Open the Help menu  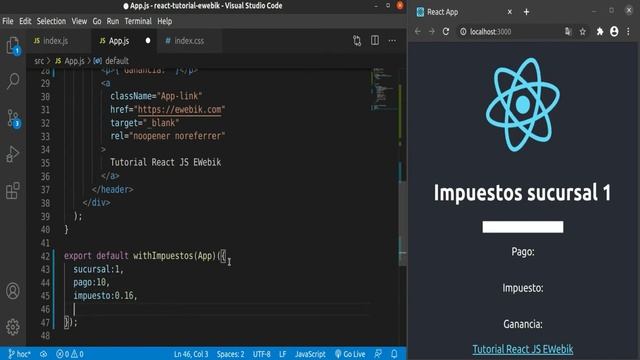(x=164, y=21)
